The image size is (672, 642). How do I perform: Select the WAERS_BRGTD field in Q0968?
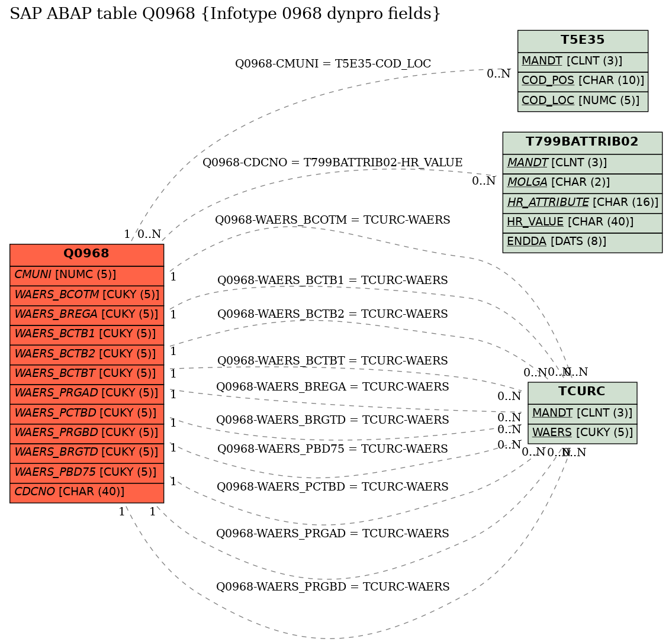coord(86,453)
